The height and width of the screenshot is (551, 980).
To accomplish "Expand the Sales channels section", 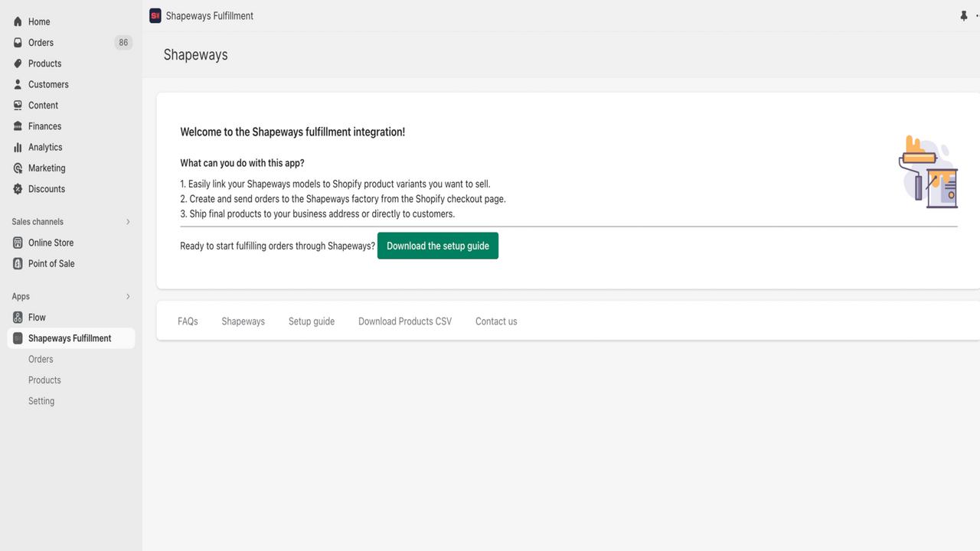I will pyautogui.click(x=128, y=221).
